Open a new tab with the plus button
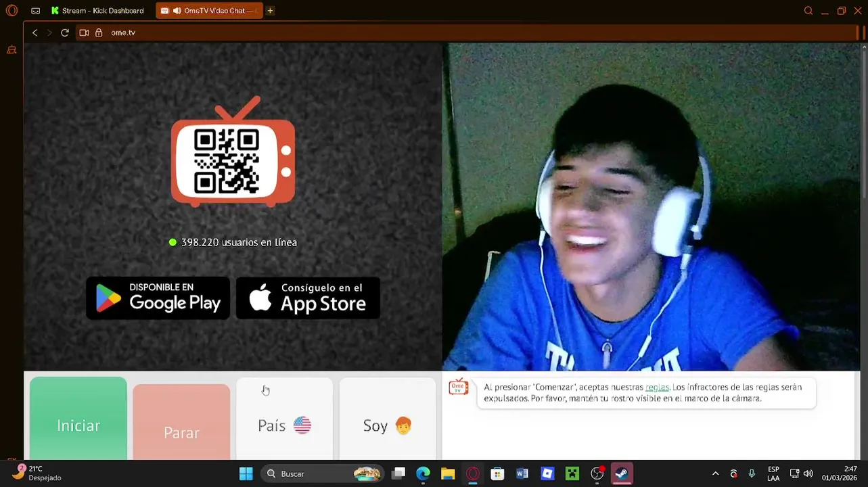The image size is (868, 487). (270, 11)
